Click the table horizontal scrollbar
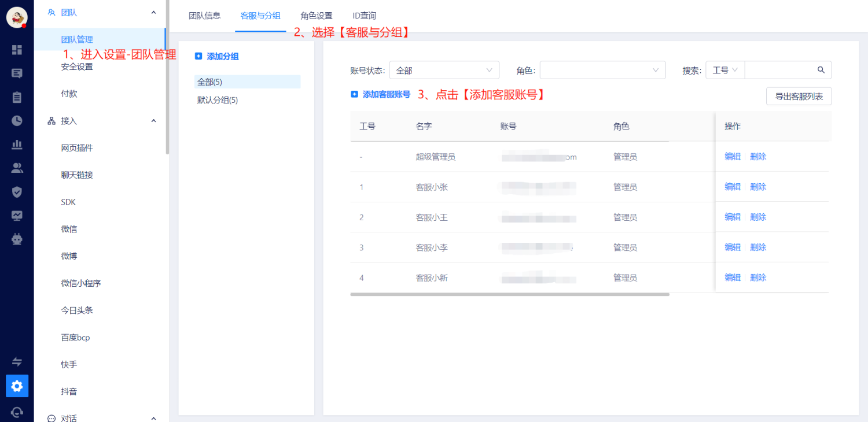Screen dimensions: 868x422 (510, 294)
